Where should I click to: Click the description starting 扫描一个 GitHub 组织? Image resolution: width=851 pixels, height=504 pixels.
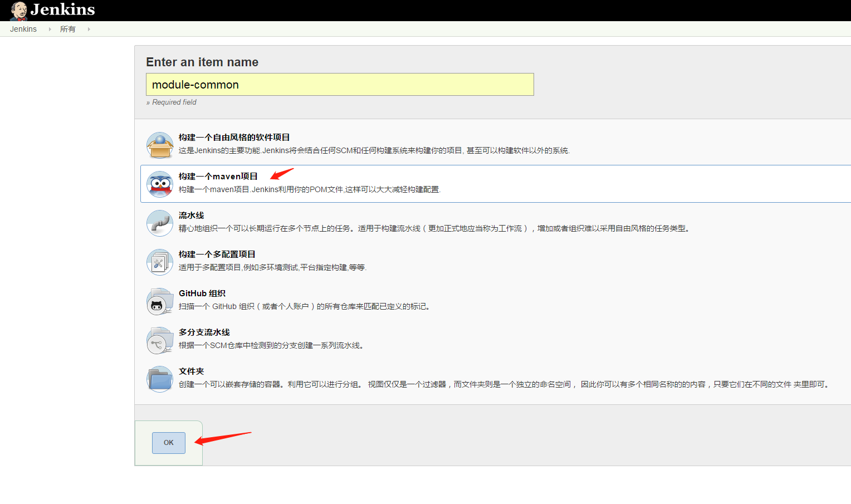(306, 306)
